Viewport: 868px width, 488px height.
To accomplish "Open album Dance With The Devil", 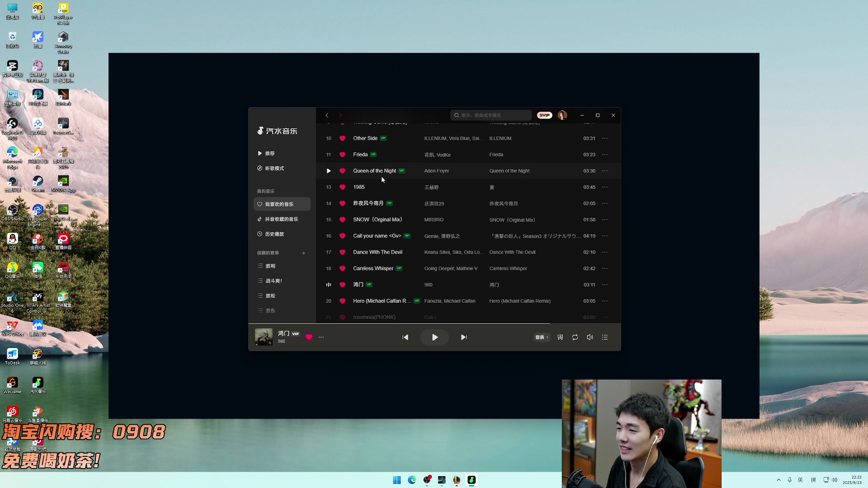I will click(512, 252).
